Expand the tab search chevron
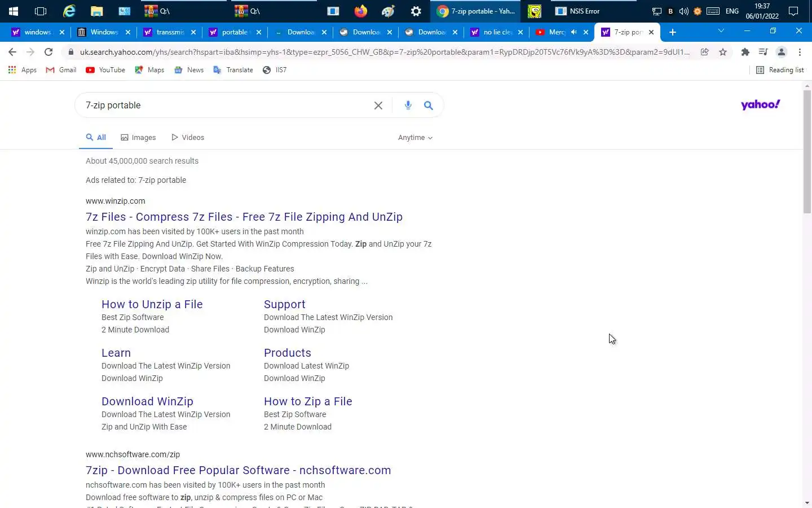 click(x=721, y=31)
